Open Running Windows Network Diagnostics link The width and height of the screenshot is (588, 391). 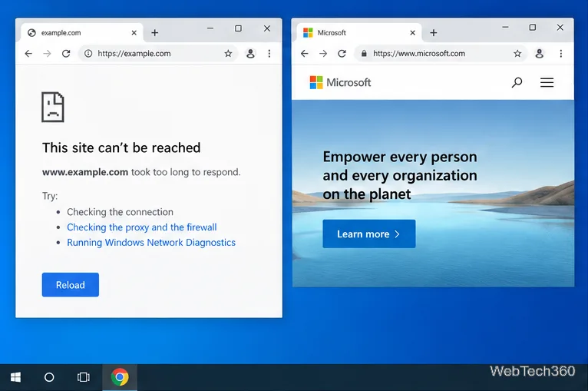click(151, 243)
